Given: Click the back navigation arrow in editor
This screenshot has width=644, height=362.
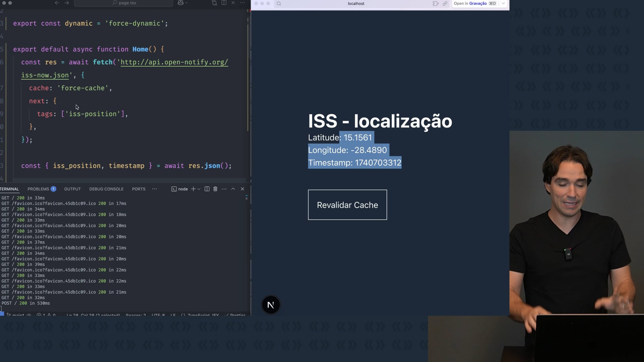Looking at the screenshot, I should 57,3.
